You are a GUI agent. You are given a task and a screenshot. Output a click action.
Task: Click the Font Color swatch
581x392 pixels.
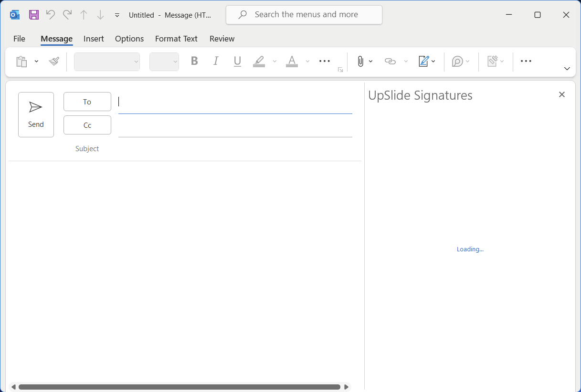point(292,61)
